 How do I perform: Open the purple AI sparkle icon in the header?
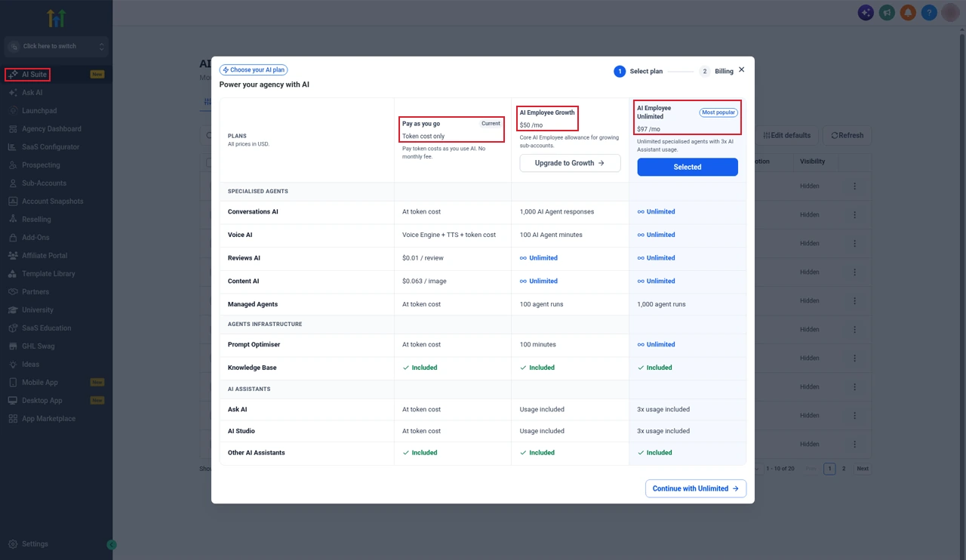(866, 13)
